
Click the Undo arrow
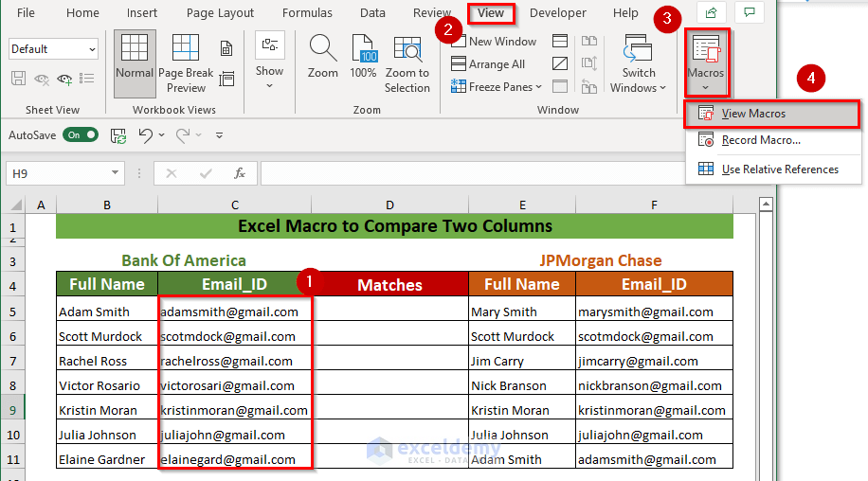[x=146, y=135]
